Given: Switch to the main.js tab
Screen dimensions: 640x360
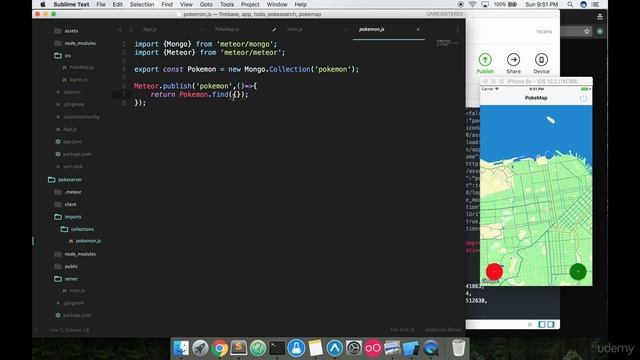Looking at the screenshot, I should click(294, 29).
